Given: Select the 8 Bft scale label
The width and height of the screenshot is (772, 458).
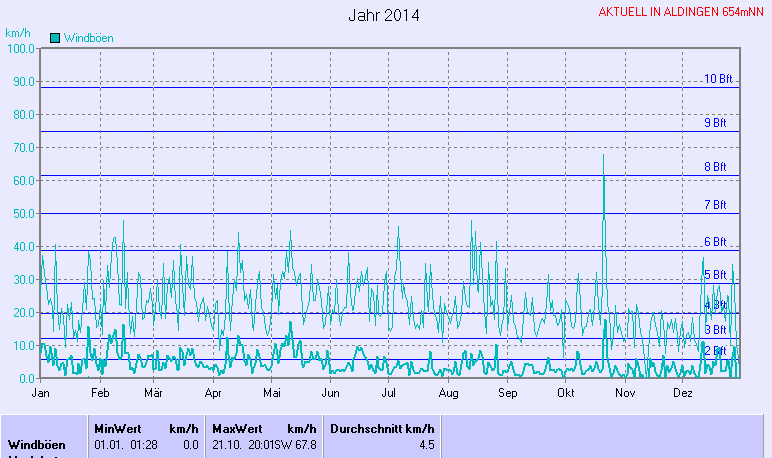Looking at the screenshot, I should pyautogui.click(x=715, y=167).
